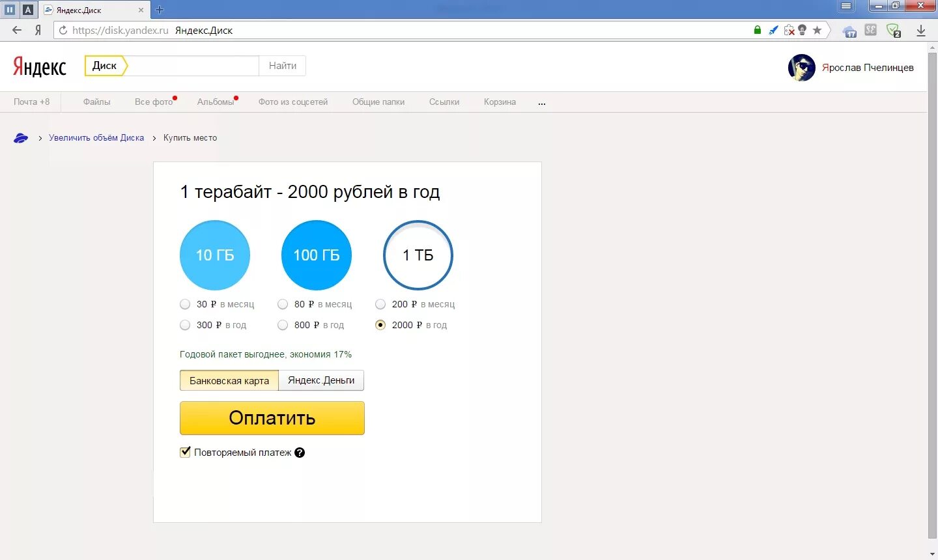Go to Файлы section
938x560 pixels.
[x=96, y=102]
